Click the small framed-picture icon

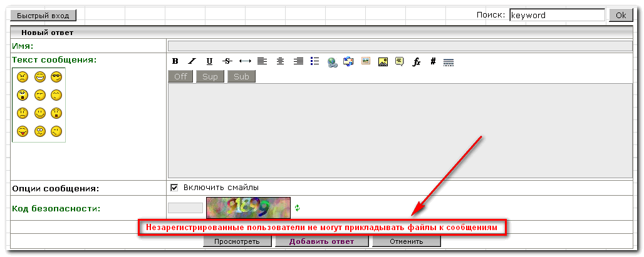pos(366,61)
